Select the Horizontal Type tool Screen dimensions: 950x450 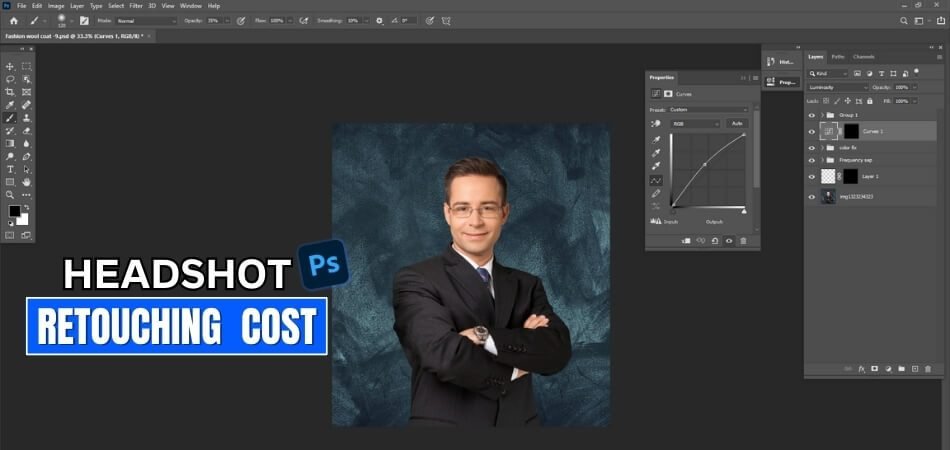pyautogui.click(x=10, y=169)
